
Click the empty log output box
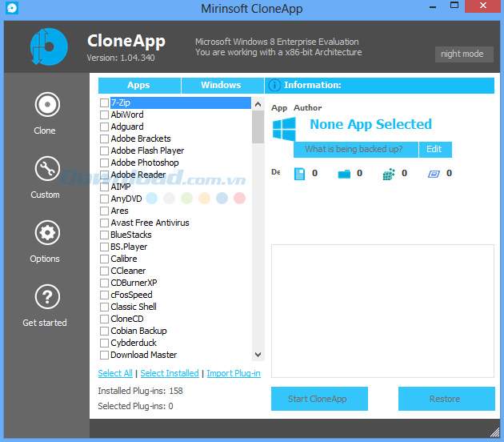click(382, 311)
